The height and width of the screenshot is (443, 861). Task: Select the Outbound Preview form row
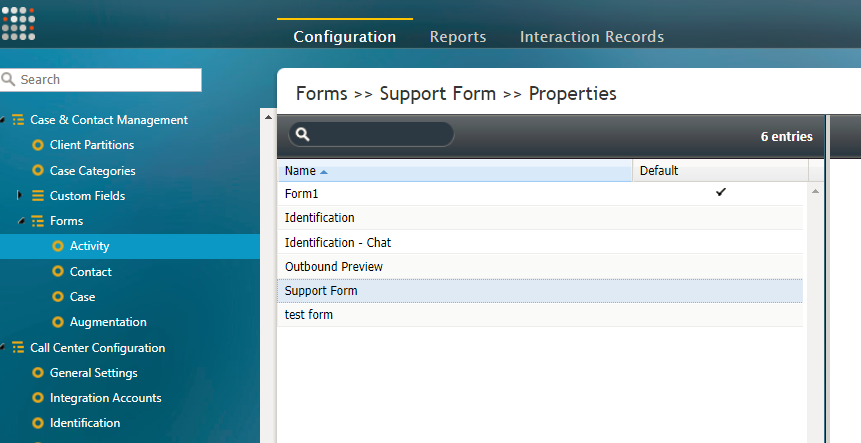[x=540, y=266]
